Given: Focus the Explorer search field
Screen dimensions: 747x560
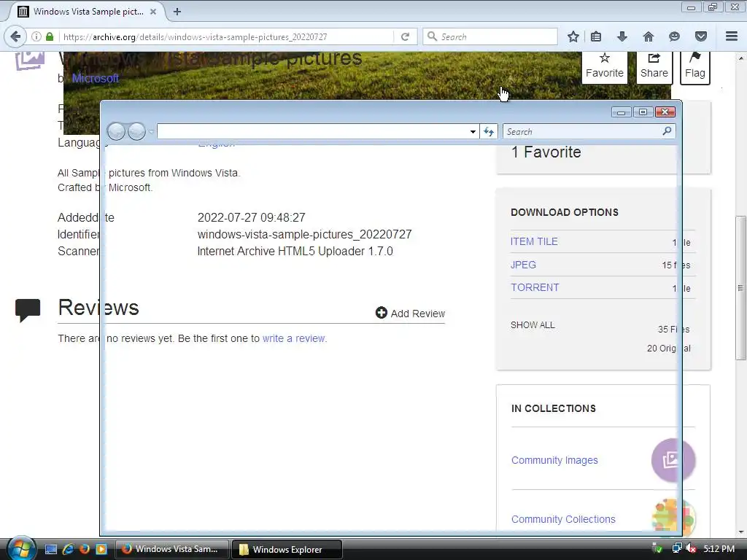Looking at the screenshot, I should point(583,131).
